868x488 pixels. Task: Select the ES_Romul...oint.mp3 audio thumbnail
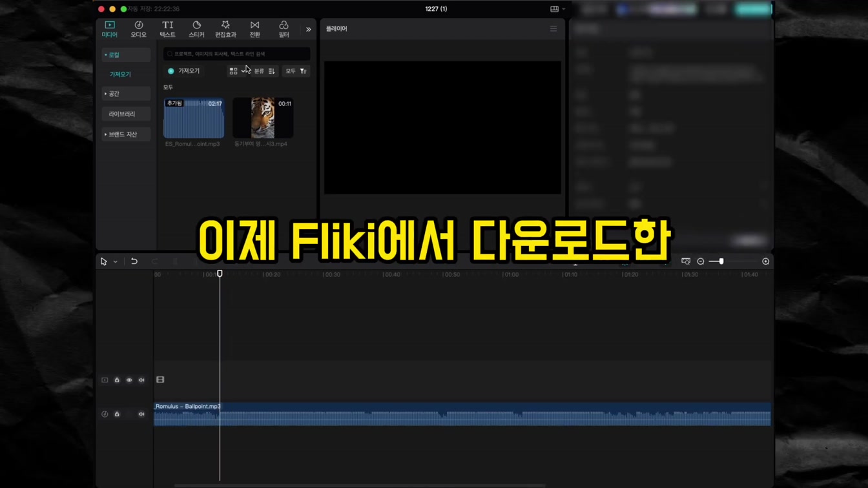pyautogui.click(x=194, y=118)
